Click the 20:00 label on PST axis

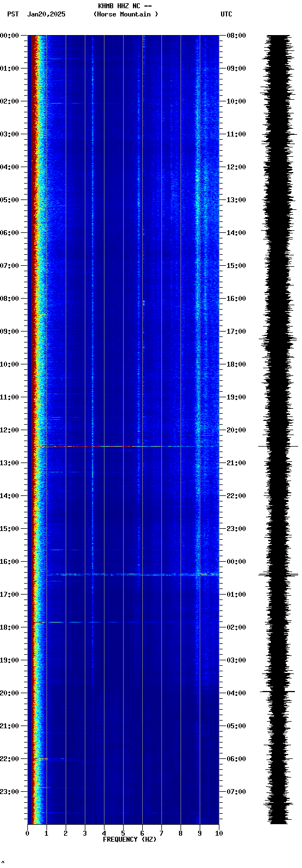tap(10, 693)
